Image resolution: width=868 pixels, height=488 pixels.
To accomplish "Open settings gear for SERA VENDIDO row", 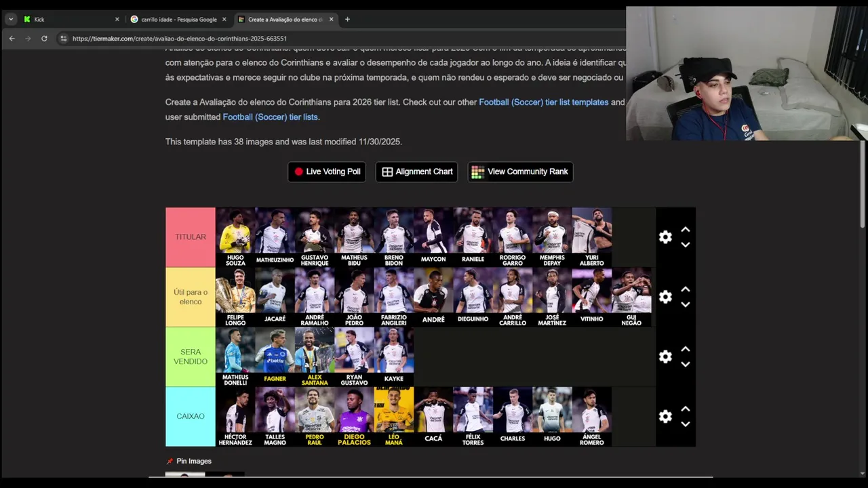I will coord(665,357).
